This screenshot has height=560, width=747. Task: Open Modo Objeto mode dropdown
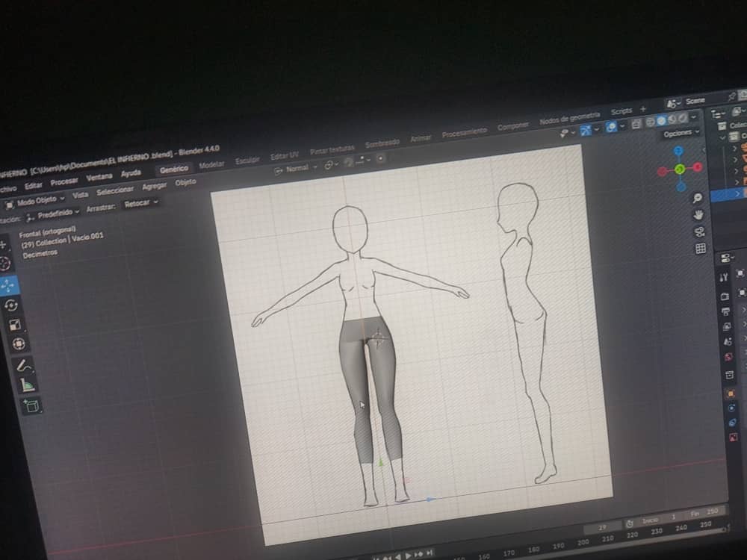click(x=35, y=202)
